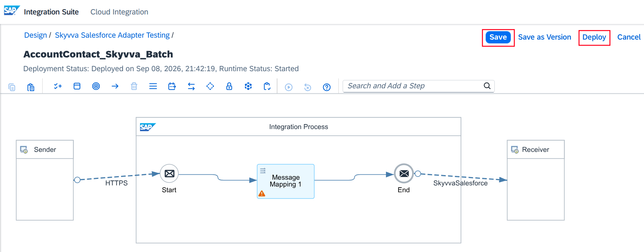Viewport: 644px width, 252px height.
Task: Click the mapping icon inside Message Mapping
Action: pos(263,171)
